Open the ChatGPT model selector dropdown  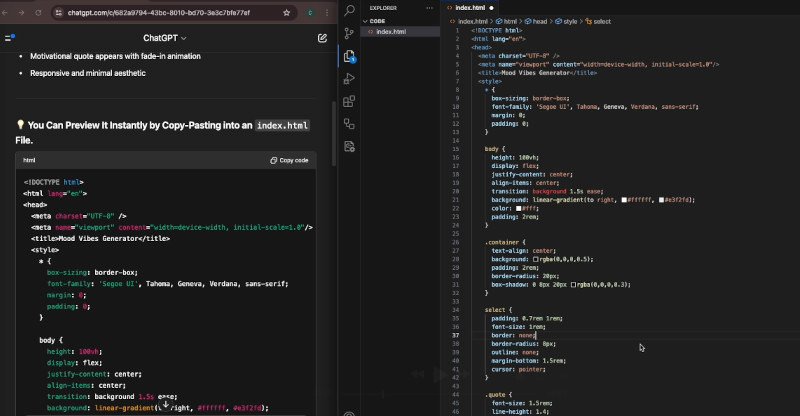click(165, 38)
